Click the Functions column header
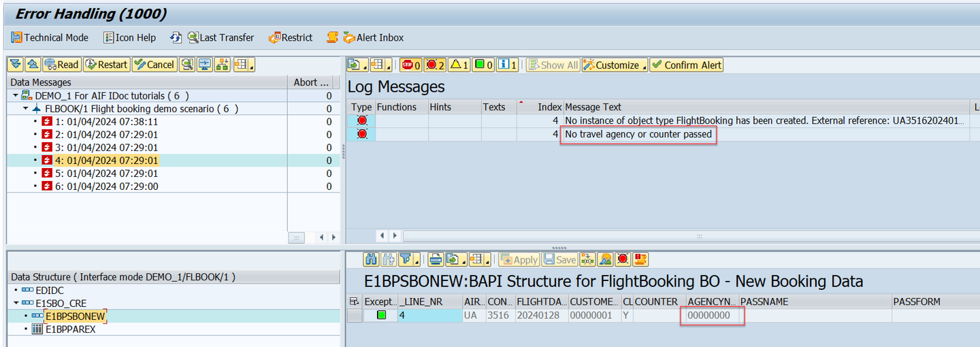The width and height of the screenshot is (980, 347). 401,107
